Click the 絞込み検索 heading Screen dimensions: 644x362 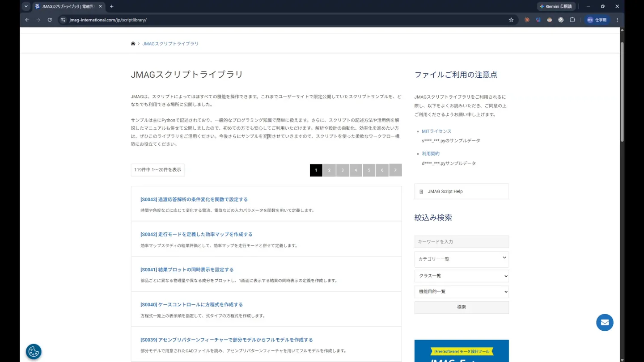433,218
